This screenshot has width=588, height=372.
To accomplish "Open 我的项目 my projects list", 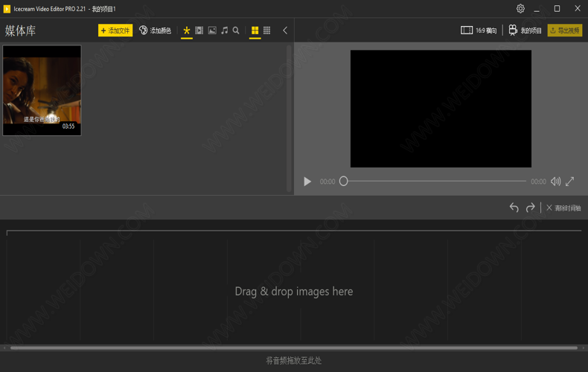I will (x=525, y=31).
